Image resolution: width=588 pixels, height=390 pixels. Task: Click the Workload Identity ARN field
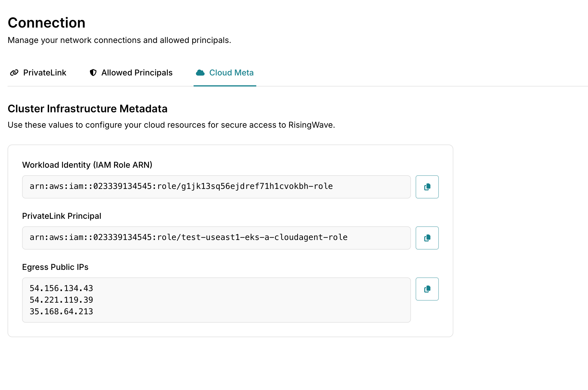pyautogui.click(x=216, y=187)
